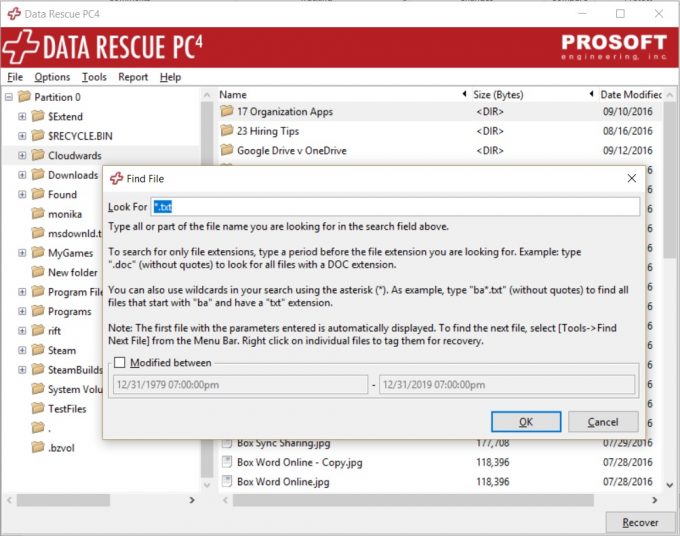Select the Found folder icon
Image resolution: width=680 pixels, height=536 pixels.
click(x=38, y=194)
